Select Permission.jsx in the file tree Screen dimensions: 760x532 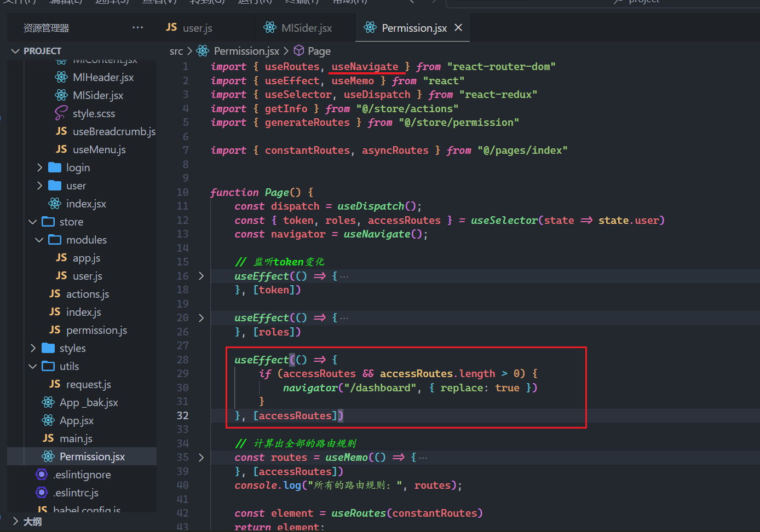(x=92, y=456)
